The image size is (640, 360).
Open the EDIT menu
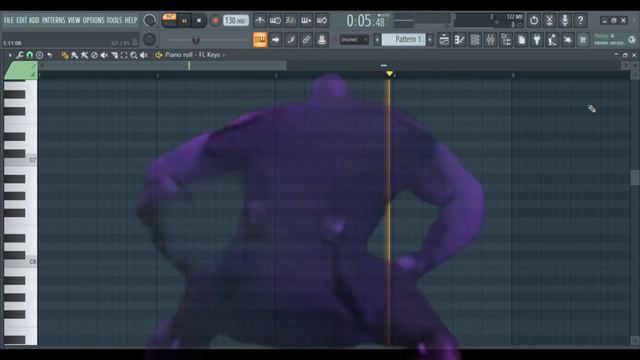[x=21, y=20]
